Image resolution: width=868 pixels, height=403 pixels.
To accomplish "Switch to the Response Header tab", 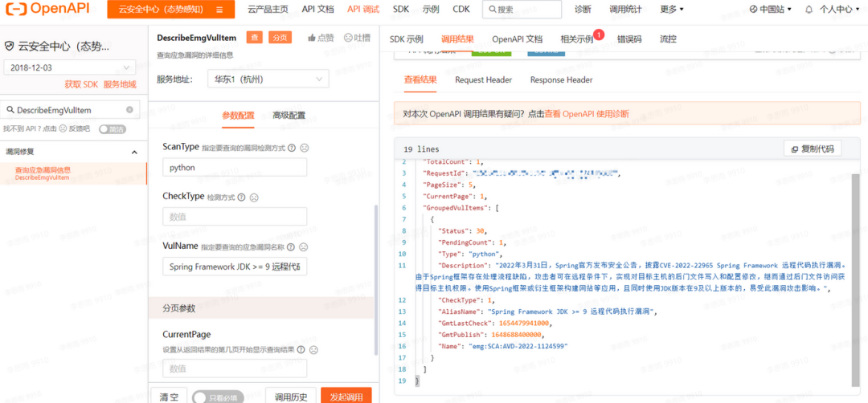I will pos(561,80).
